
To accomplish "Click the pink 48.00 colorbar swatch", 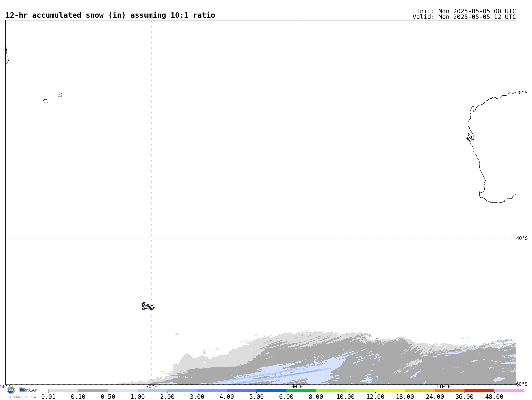I will click(509, 391).
